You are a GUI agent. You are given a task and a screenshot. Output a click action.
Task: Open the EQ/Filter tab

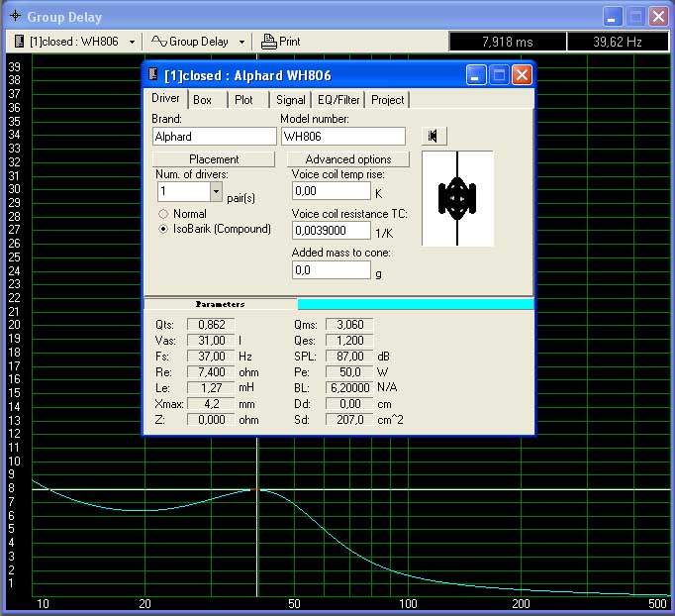(337, 100)
